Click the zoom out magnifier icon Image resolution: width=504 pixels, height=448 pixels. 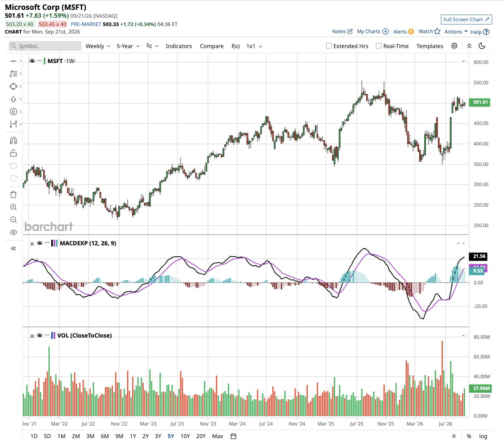point(13,220)
